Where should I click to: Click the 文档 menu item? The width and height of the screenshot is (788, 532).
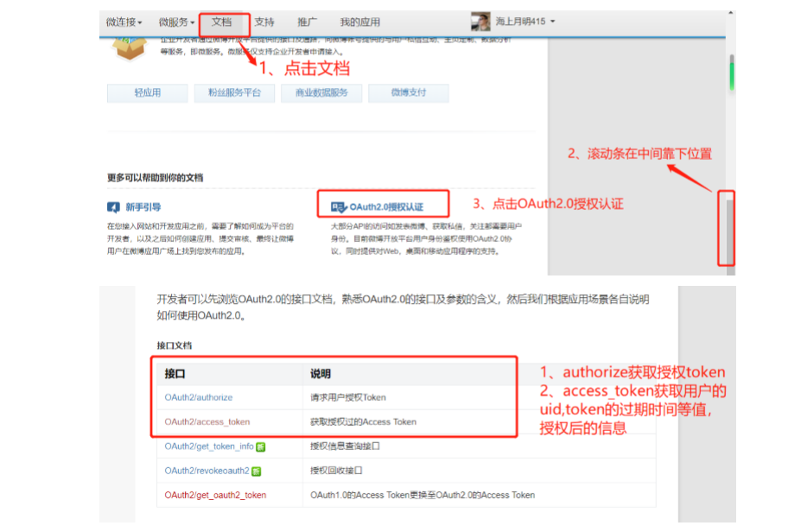pos(221,22)
